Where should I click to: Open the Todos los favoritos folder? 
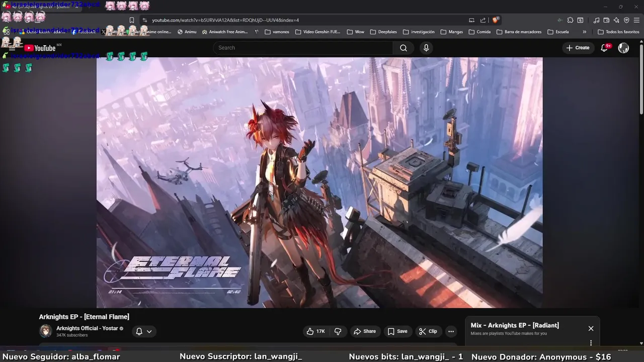click(618, 32)
